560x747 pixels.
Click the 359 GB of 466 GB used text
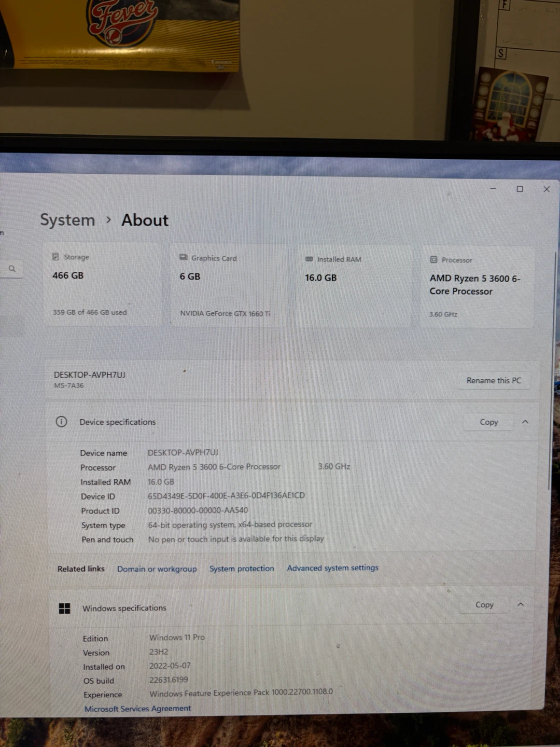tap(90, 312)
